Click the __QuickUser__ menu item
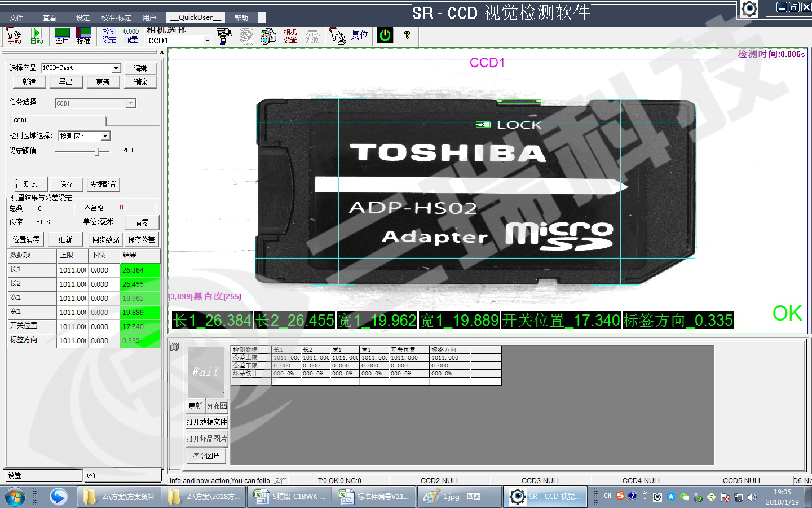This screenshot has height=508, width=812. tap(196, 17)
